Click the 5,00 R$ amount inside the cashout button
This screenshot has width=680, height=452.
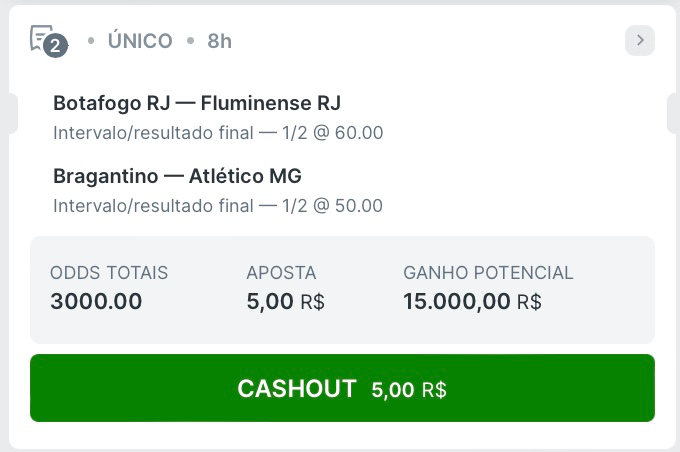(x=409, y=389)
